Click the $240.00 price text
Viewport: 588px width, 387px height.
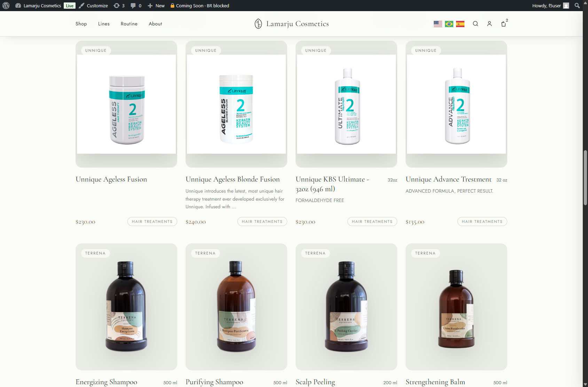pyautogui.click(x=196, y=222)
